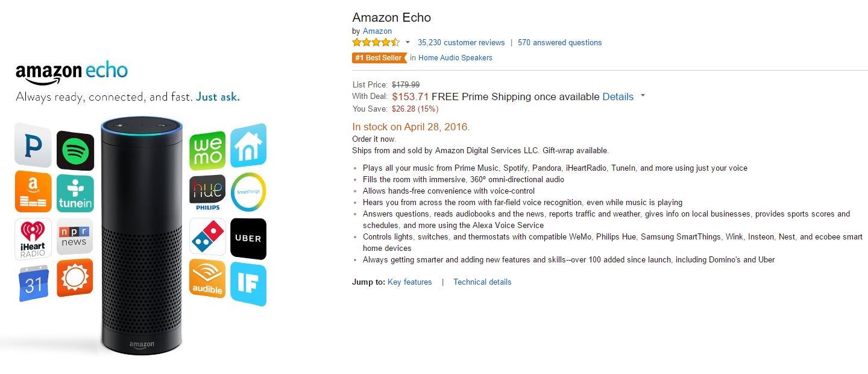Image resolution: width=868 pixels, height=374 pixels.
Task: Open the Home Audio Speakers category link
Action: pos(455,58)
